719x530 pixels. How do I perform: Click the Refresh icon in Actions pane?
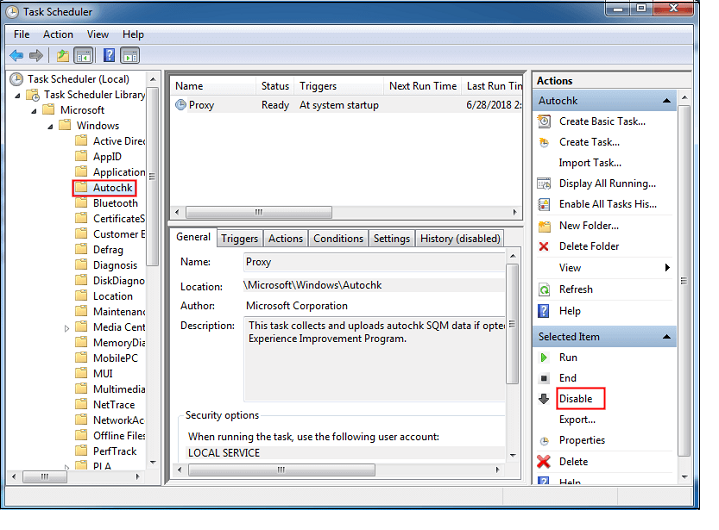pyautogui.click(x=544, y=289)
